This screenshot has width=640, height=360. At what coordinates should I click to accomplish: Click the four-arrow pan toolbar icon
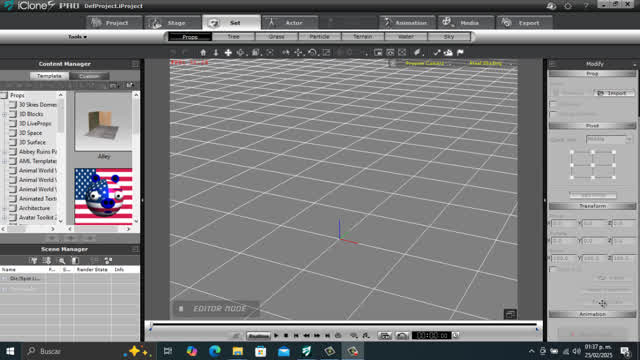click(x=299, y=52)
